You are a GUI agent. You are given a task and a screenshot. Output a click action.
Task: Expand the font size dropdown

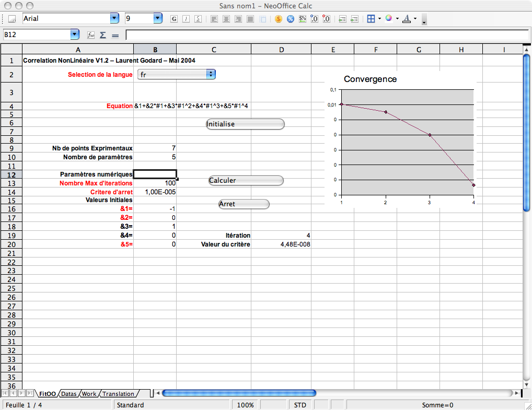158,18
